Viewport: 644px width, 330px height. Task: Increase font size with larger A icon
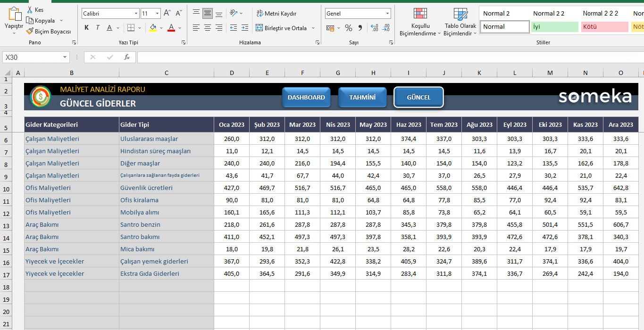click(x=167, y=14)
